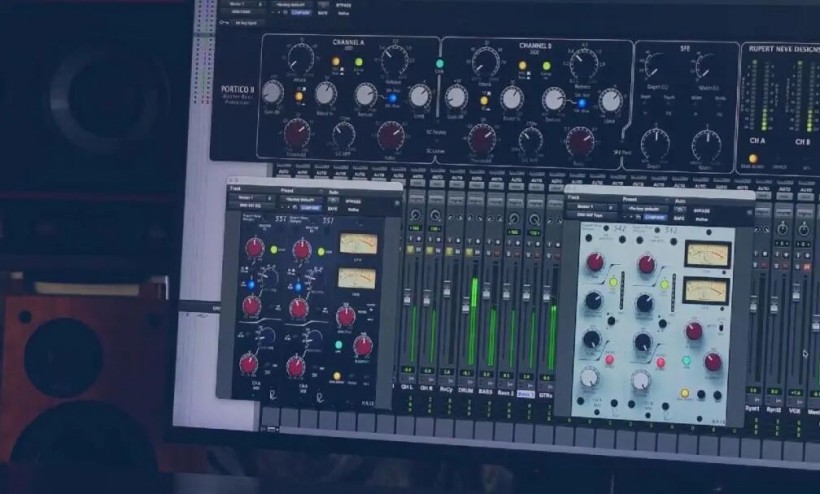
Task: Toggle Channel B blue Silk LED
Action: 581,104
